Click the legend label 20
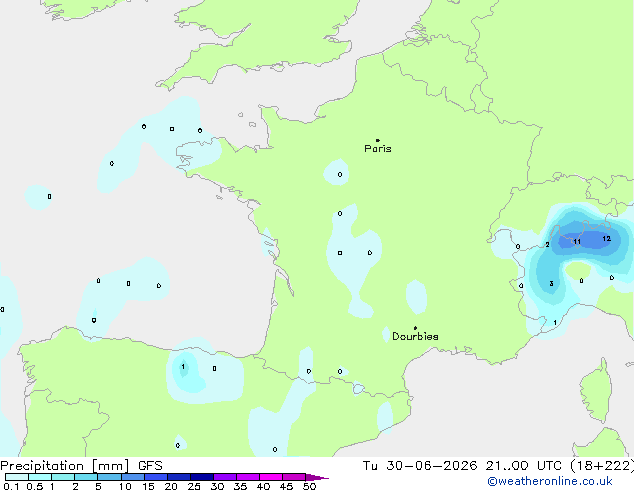Screen dimensions: 634x490 (x=171, y=486)
